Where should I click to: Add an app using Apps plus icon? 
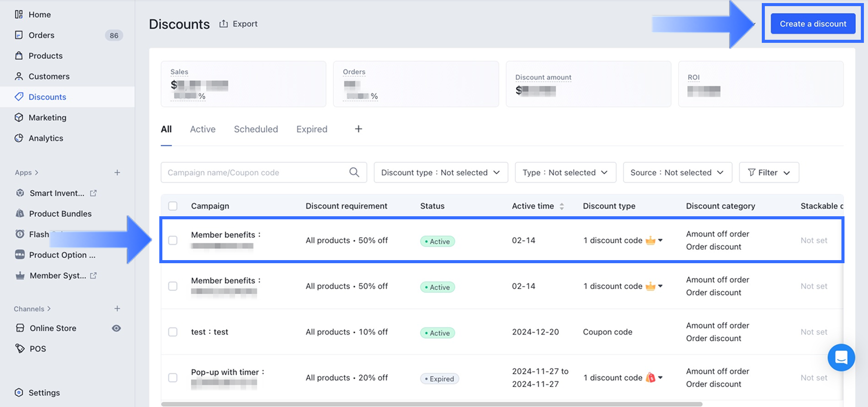[117, 172]
